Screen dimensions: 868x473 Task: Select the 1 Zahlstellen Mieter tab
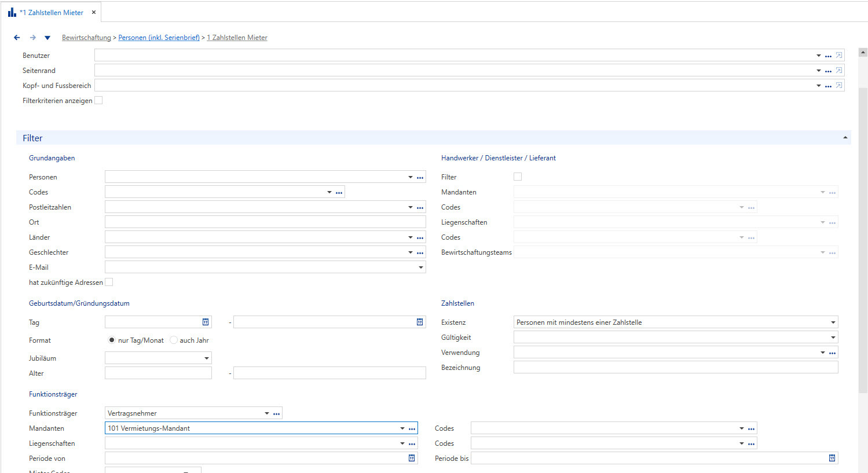click(52, 12)
